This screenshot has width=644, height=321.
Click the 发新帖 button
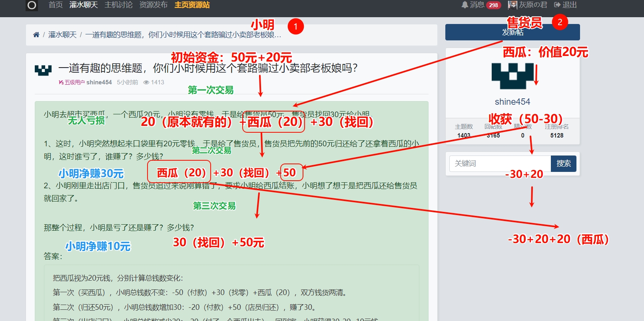tap(512, 32)
